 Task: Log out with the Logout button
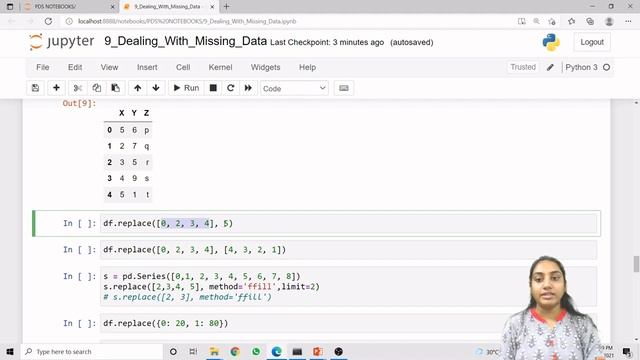(592, 42)
